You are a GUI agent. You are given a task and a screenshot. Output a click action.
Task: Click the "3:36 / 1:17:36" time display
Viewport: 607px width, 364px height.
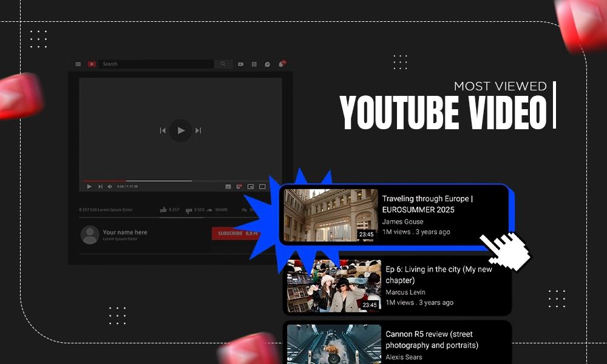127,186
